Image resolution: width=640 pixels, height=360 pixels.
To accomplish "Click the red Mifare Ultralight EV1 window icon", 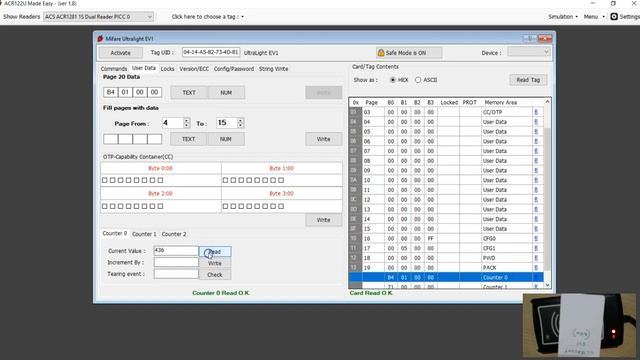I will [x=100, y=38].
